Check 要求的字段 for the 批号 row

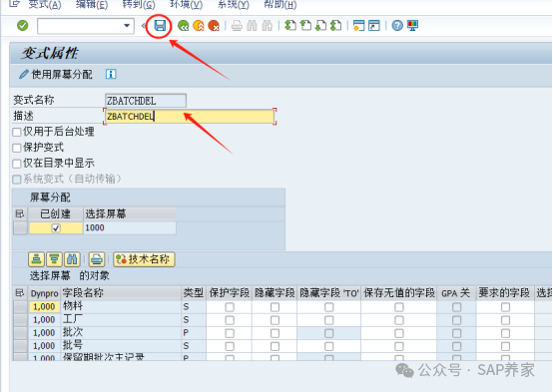(505, 346)
